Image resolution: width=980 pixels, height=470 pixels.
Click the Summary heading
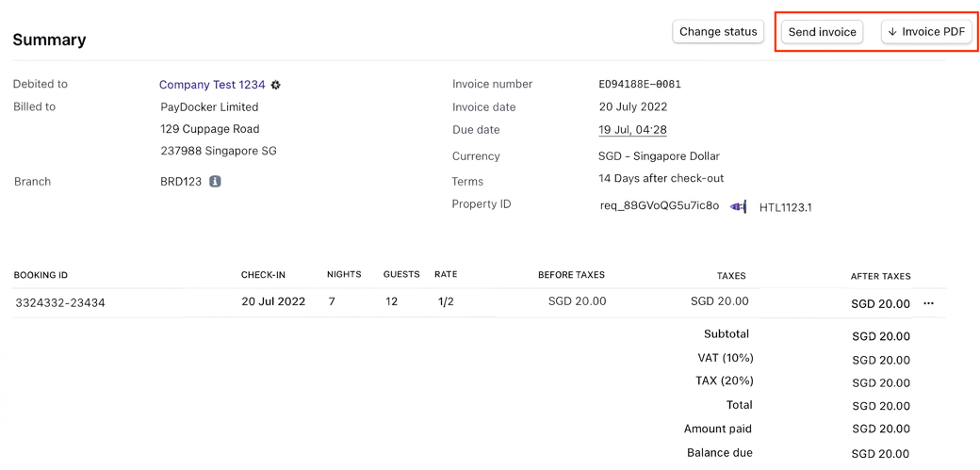pyautogui.click(x=49, y=40)
